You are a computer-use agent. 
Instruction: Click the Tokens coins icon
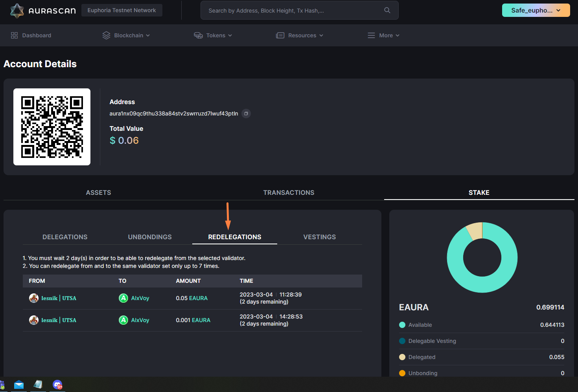[198, 35]
